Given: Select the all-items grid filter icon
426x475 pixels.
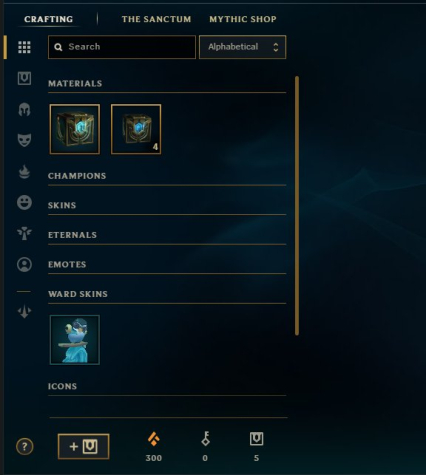Looking at the screenshot, I should tap(24, 47).
